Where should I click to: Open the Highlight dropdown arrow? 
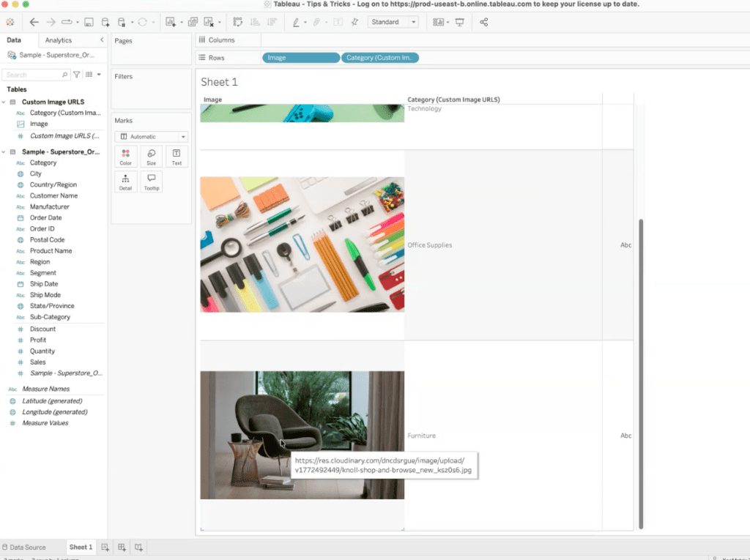pyautogui.click(x=305, y=23)
